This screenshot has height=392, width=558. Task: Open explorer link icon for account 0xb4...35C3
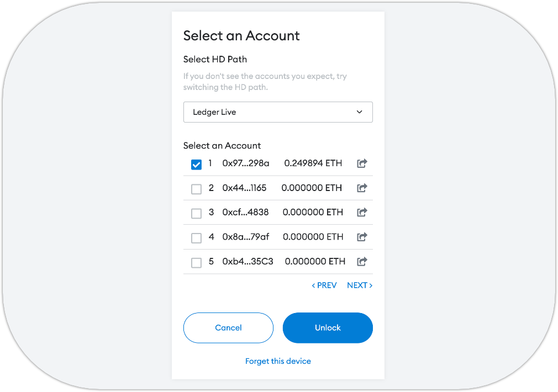(x=362, y=262)
